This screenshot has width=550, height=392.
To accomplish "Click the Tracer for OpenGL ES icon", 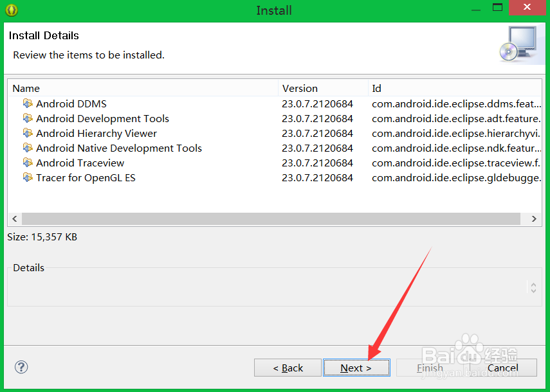I will (x=28, y=177).
